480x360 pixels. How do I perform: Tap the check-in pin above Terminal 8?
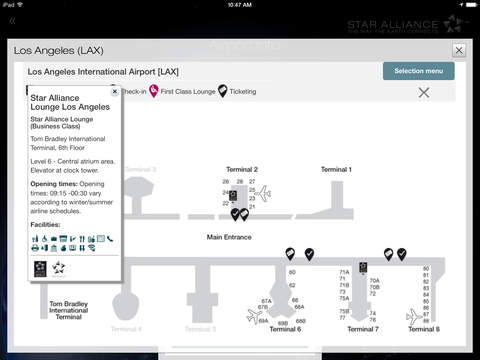tap(402, 254)
